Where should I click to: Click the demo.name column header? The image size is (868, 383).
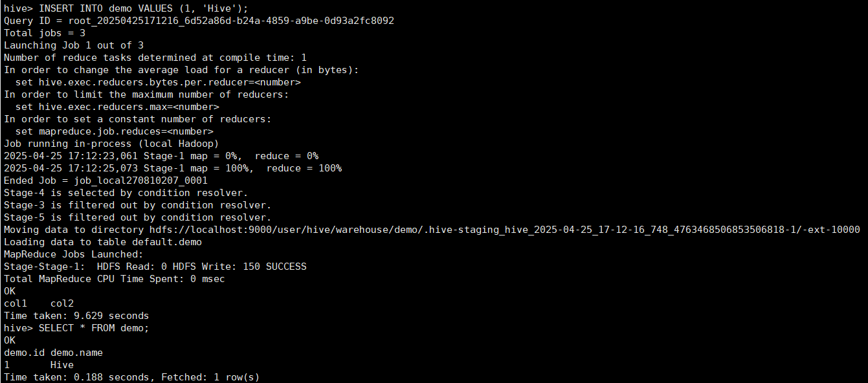[x=76, y=353]
